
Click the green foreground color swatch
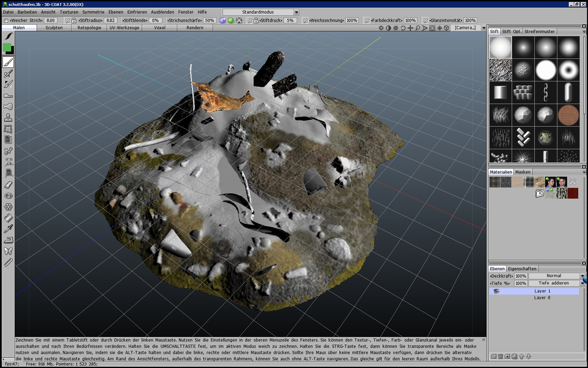pyautogui.click(x=7, y=47)
